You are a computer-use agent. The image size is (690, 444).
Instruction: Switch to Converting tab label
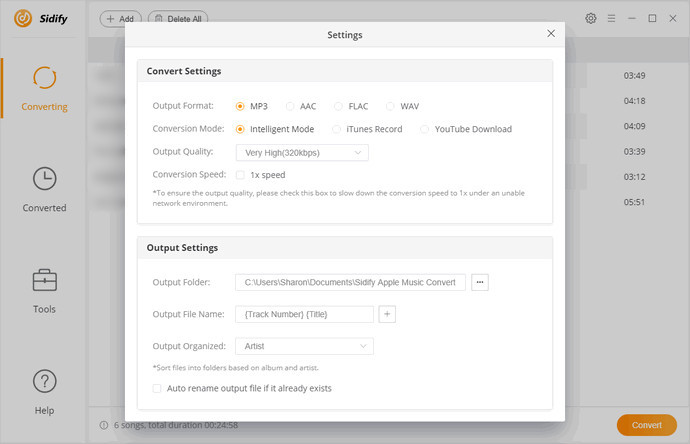[44, 106]
